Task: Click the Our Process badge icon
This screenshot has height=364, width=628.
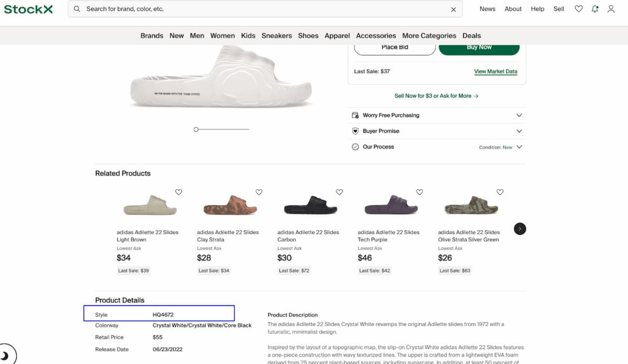Action: click(355, 147)
